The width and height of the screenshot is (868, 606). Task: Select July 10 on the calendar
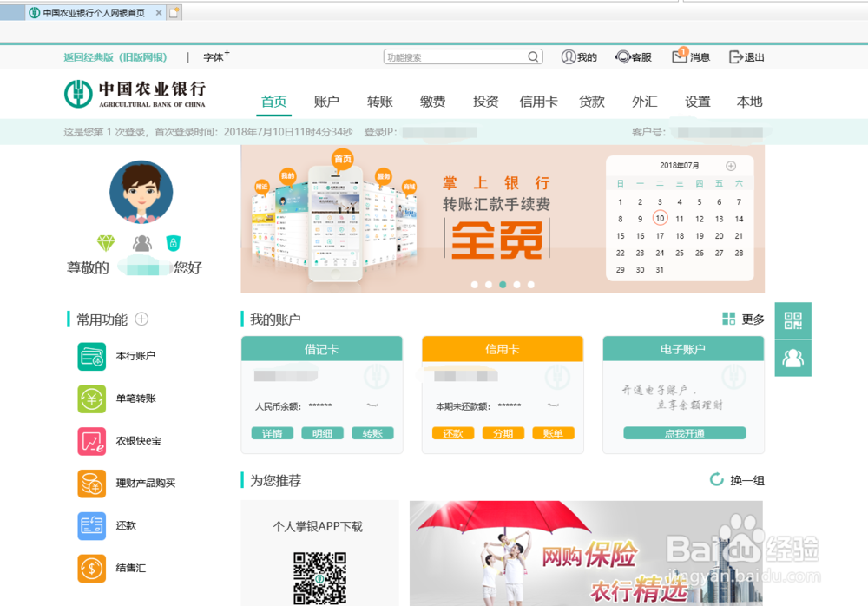tap(660, 218)
